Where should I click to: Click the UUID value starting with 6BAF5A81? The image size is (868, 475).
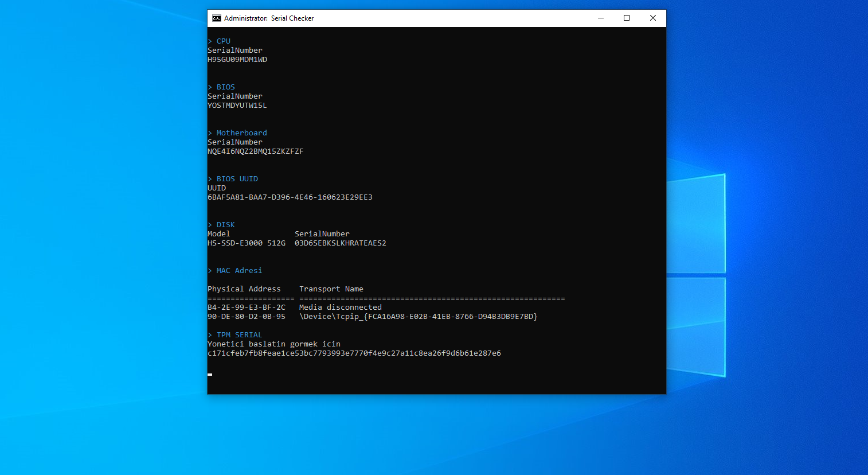pos(290,197)
